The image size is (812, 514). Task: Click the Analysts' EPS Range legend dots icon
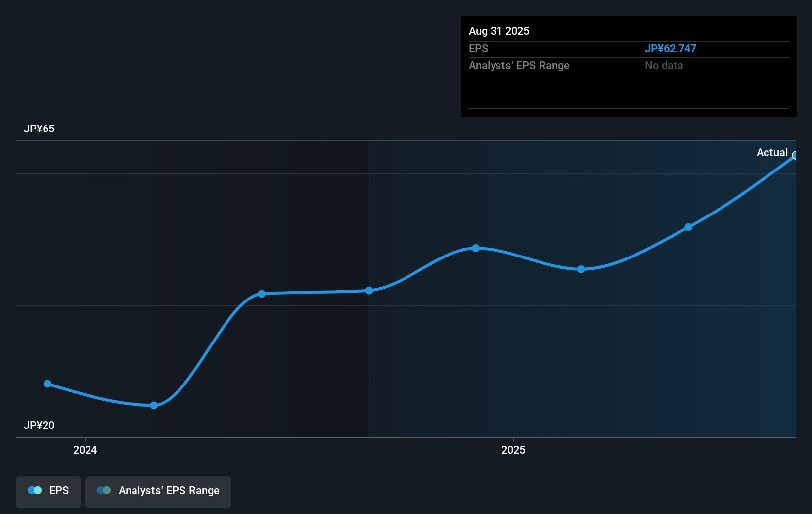pos(104,490)
